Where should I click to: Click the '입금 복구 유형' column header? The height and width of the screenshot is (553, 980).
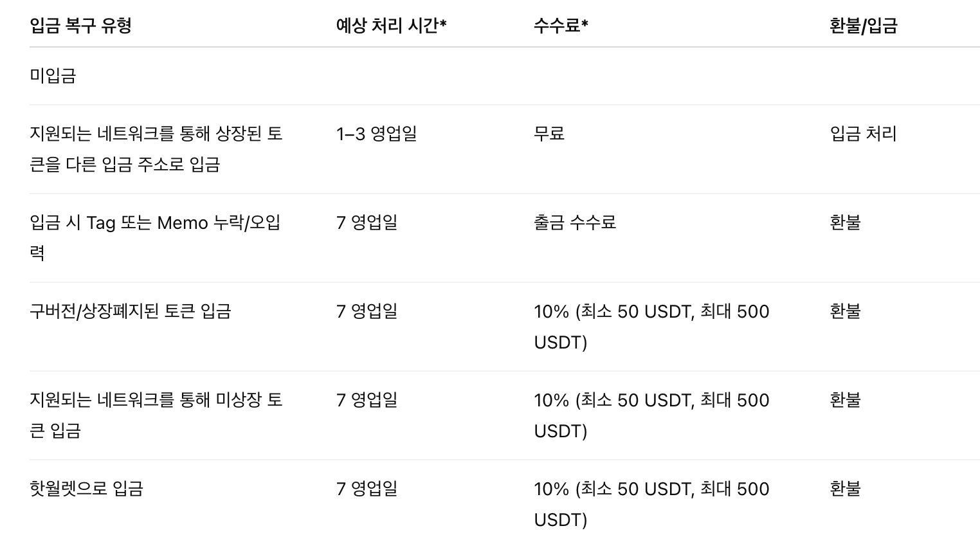(x=80, y=26)
